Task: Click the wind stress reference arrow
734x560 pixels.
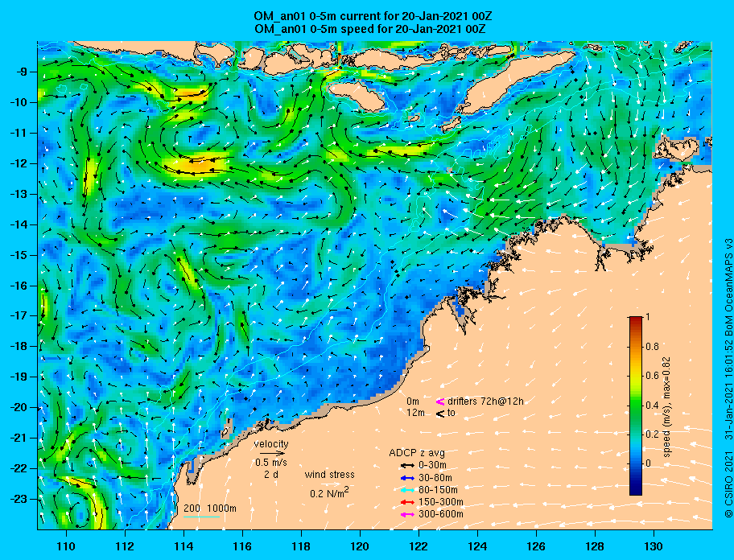Action: [329, 484]
